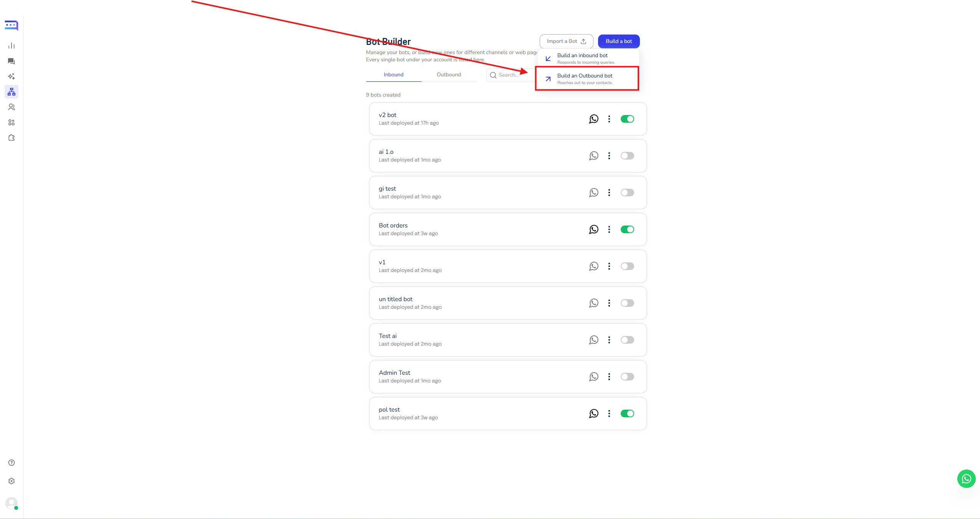Click WhatsApp channel icon for Bot orders
Viewport: 980px width, 519px height.
tap(593, 229)
